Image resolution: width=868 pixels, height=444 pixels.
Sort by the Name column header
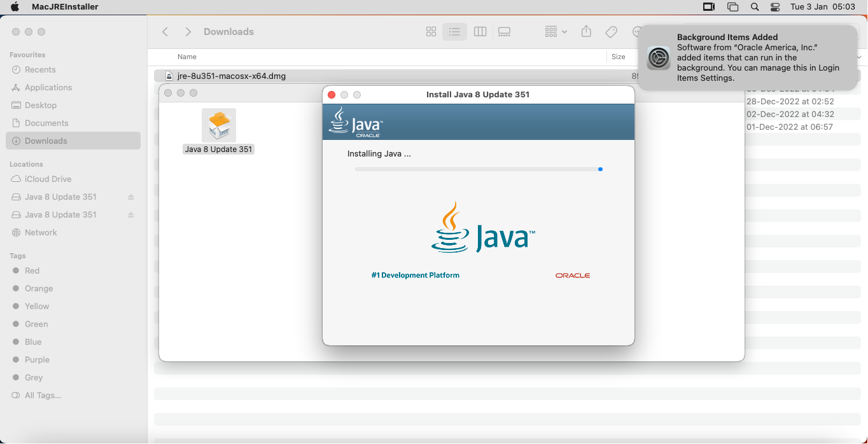(187, 57)
